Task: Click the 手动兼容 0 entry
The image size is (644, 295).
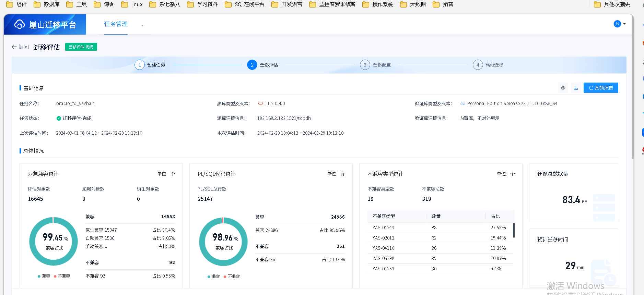Action: click(96, 246)
